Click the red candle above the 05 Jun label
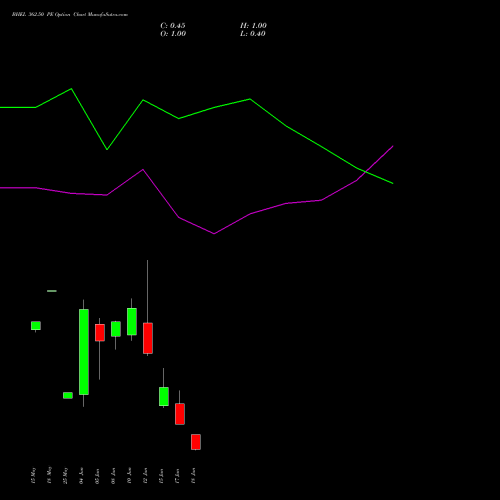The width and height of the screenshot is (500, 500). (x=100, y=332)
